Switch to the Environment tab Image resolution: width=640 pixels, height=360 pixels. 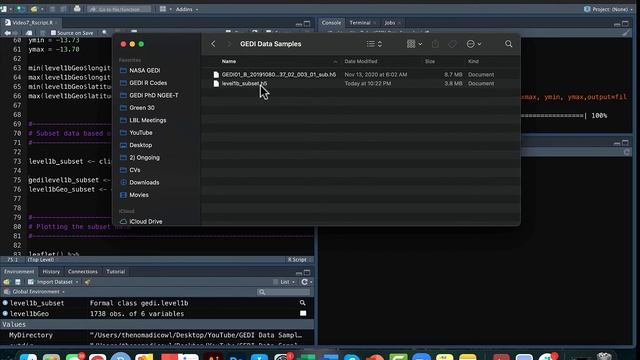coord(19,271)
